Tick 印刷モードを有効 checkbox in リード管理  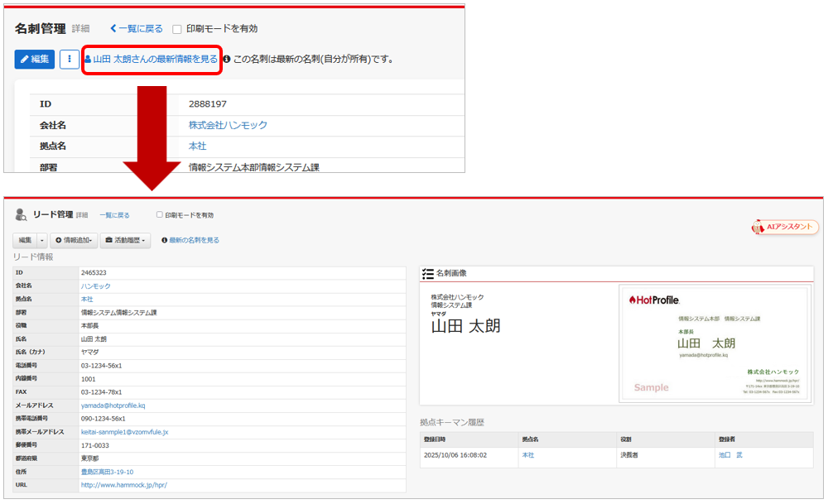point(160,215)
